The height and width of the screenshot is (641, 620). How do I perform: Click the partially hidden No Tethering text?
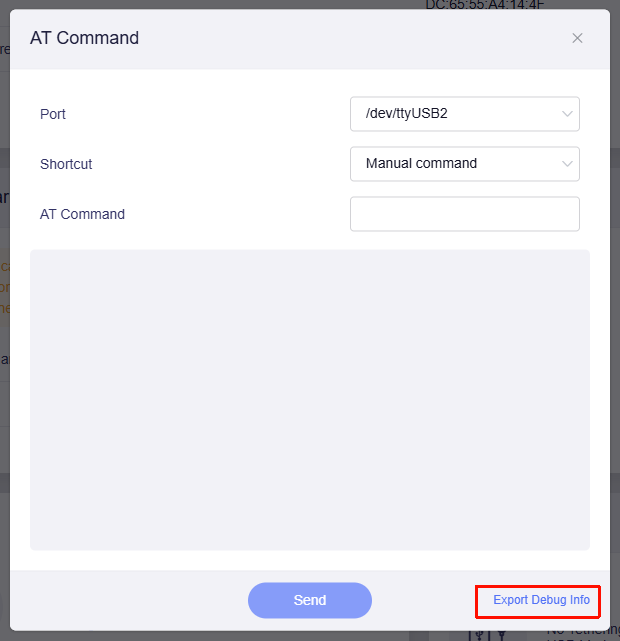click(x=583, y=632)
